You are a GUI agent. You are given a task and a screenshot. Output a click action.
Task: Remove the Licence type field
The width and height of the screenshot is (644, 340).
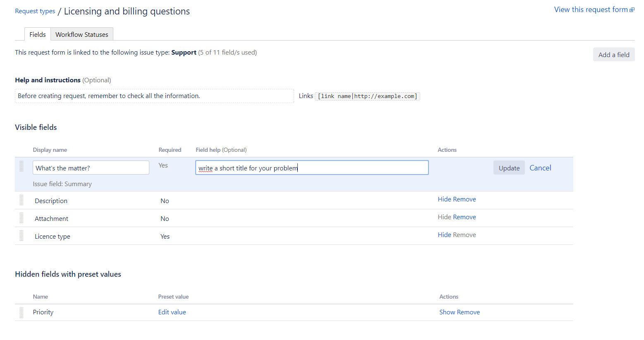(x=464, y=235)
